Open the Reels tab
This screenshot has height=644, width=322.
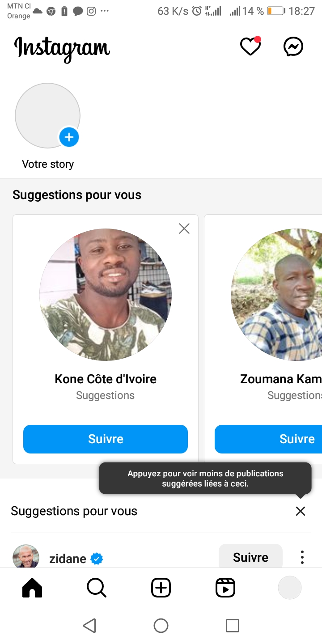[225, 588]
